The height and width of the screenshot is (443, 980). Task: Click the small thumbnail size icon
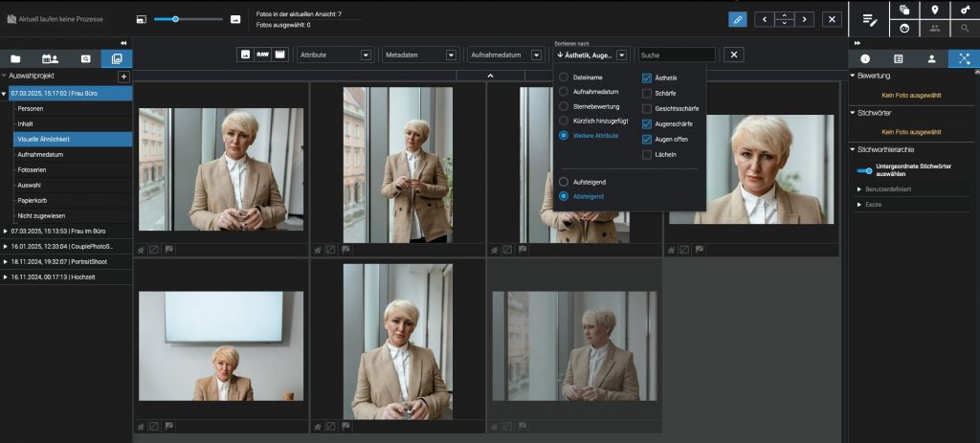[142, 19]
